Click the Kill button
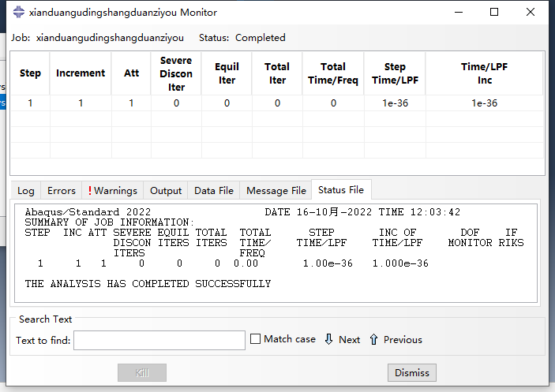 tap(142, 372)
